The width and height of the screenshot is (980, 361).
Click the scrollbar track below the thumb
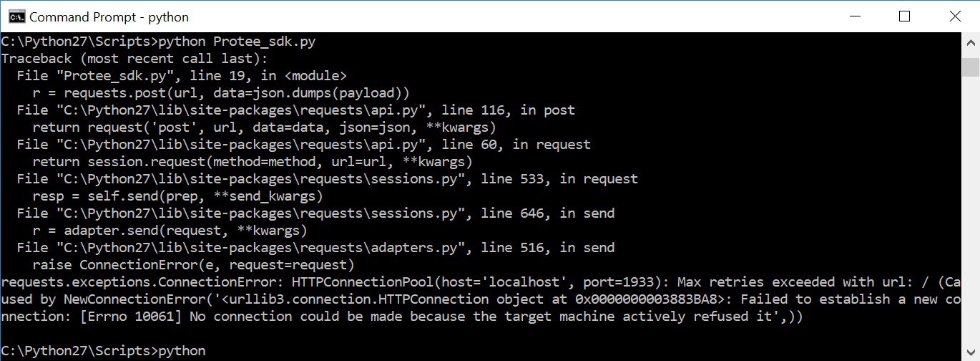[x=971, y=215]
